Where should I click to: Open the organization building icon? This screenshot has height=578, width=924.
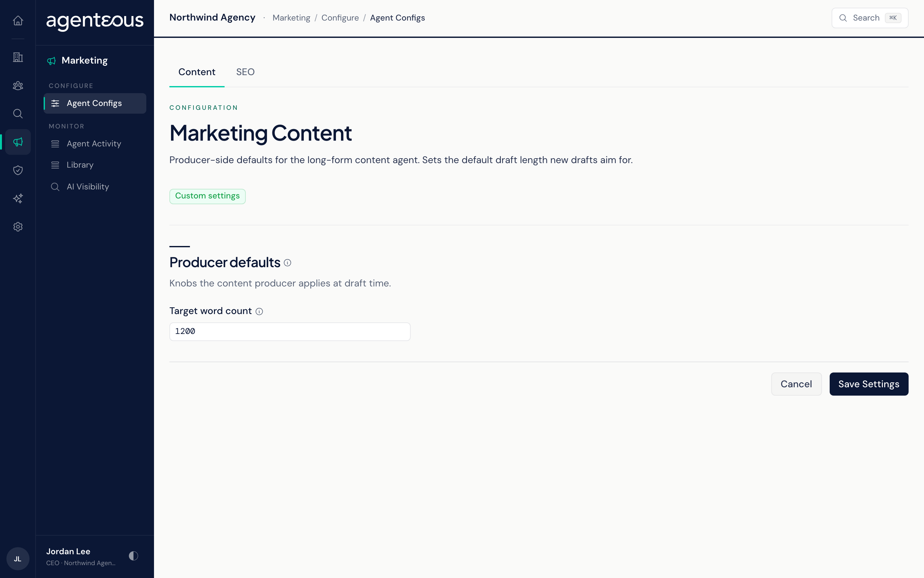[18, 57]
